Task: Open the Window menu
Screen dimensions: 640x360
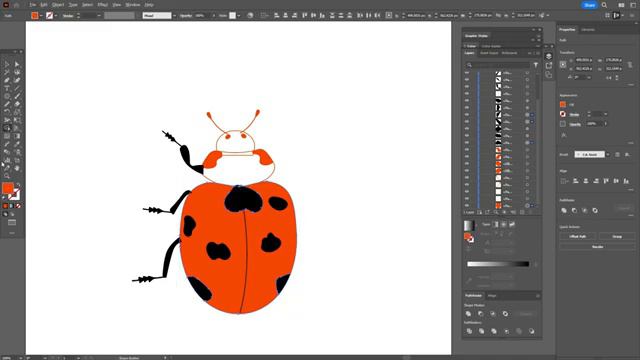Action: (x=132, y=5)
